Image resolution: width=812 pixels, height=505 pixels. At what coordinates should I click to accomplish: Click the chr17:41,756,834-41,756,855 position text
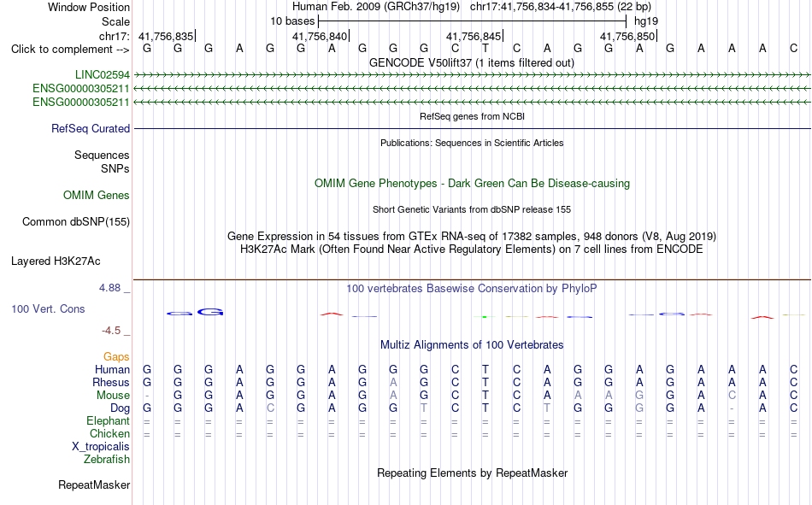click(561, 7)
